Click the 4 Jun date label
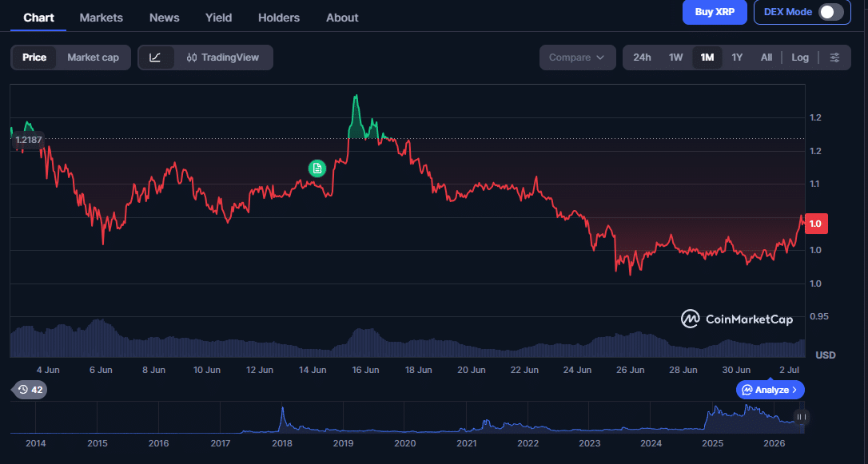868x464 pixels. [x=48, y=370]
